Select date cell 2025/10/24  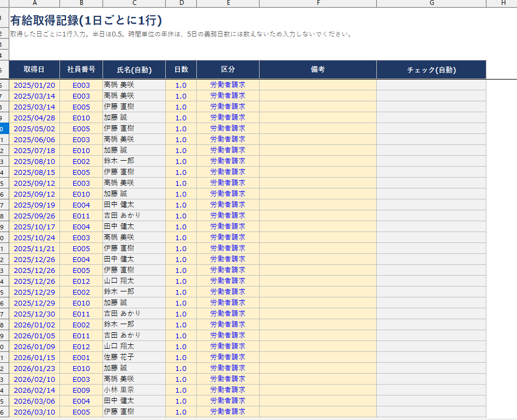pyautogui.click(x=34, y=237)
